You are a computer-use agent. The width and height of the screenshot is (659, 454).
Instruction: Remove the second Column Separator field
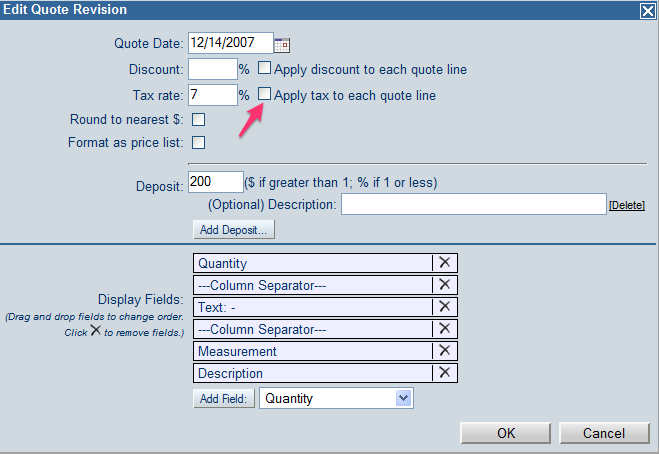click(445, 328)
